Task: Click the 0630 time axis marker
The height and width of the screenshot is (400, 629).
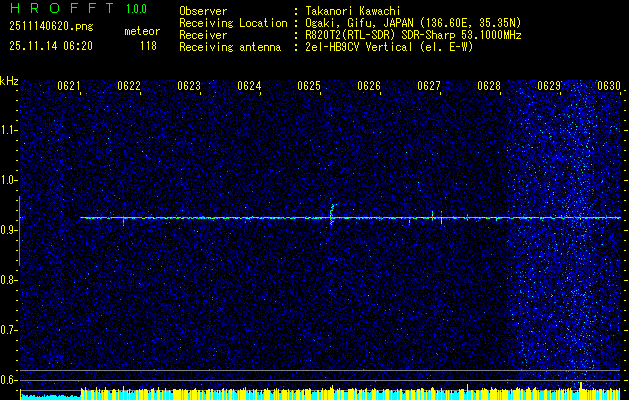Action: [609, 86]
